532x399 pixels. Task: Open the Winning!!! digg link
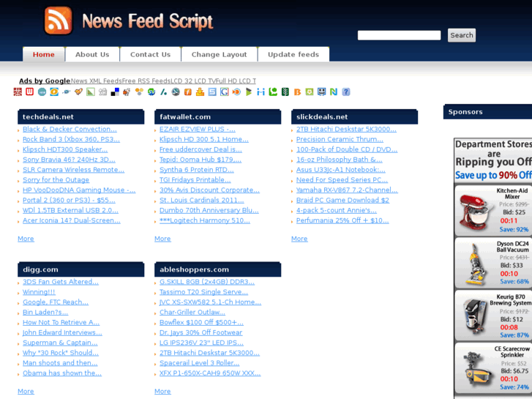tap(39, 292)
